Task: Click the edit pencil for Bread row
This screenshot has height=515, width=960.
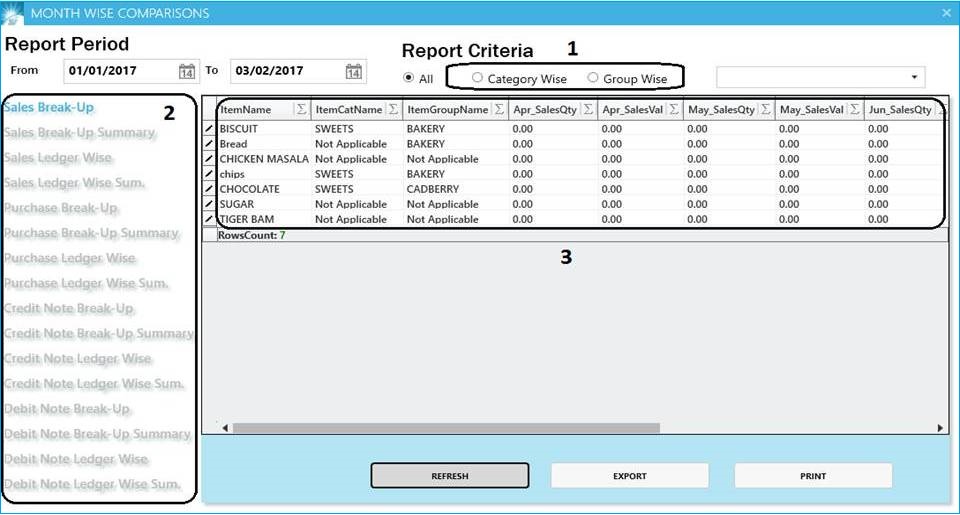Action: [x=209, y=144]
